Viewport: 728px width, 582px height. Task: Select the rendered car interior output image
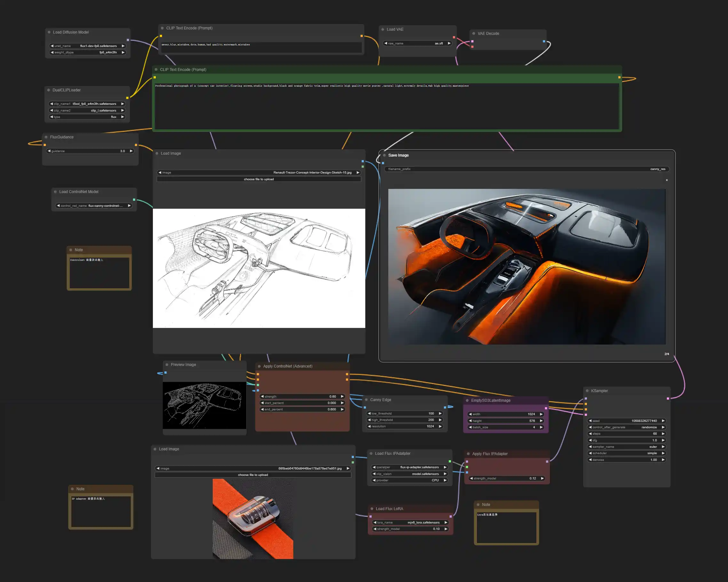(527, 267)
